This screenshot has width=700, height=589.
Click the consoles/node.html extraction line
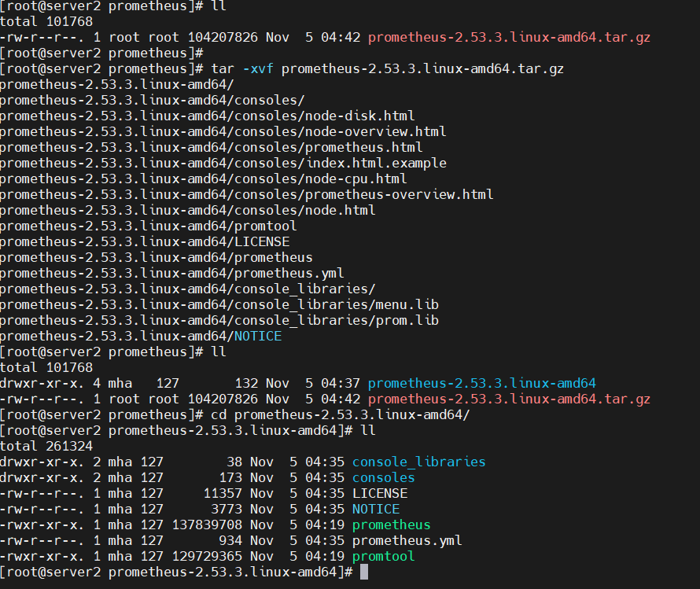(x=187, y=210)
